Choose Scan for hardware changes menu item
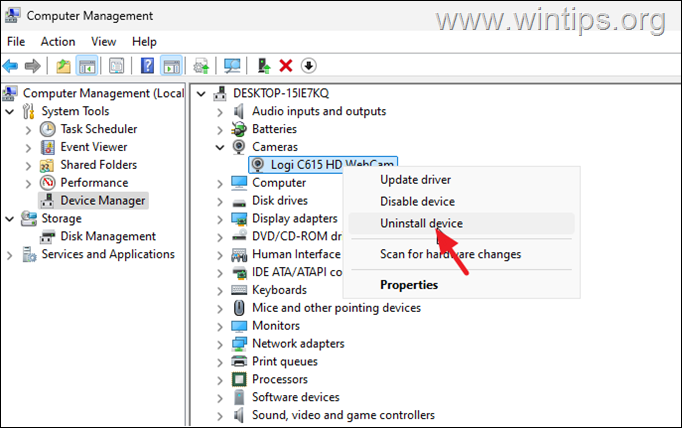This screenshot has width=682, height=428. click(x=461, y=254)
